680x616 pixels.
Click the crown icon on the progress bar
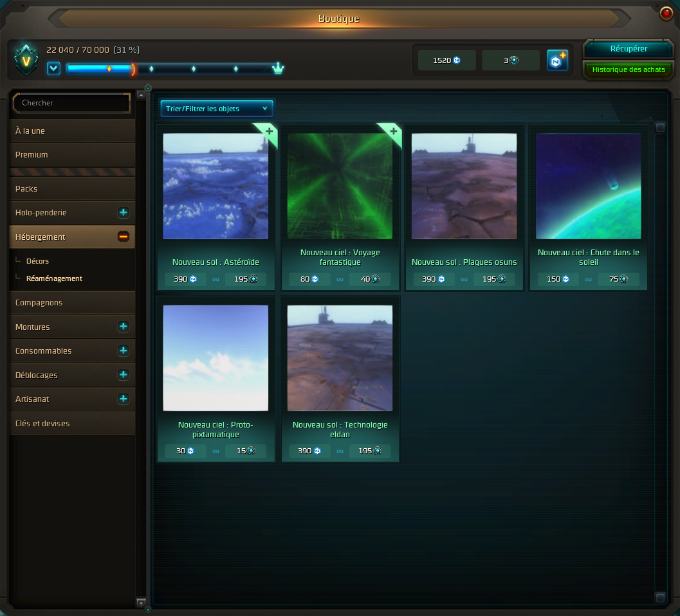278,68
